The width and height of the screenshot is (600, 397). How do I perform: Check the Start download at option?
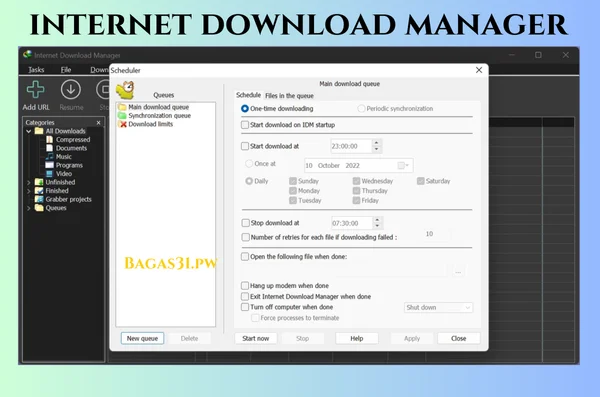(245, 146)
